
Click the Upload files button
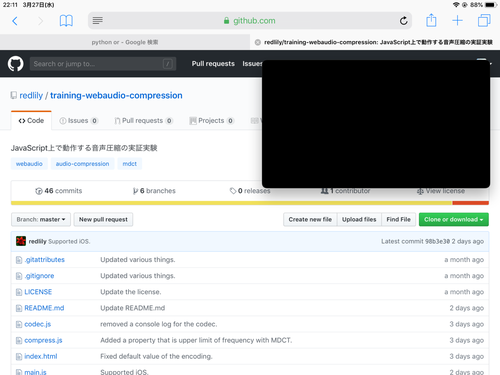point(359,219)
